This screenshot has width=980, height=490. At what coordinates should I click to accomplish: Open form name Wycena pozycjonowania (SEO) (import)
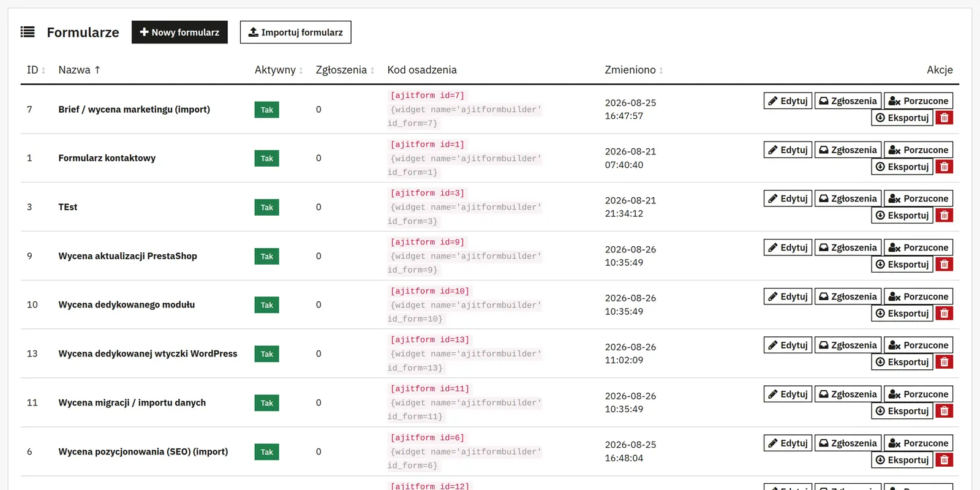143,452
